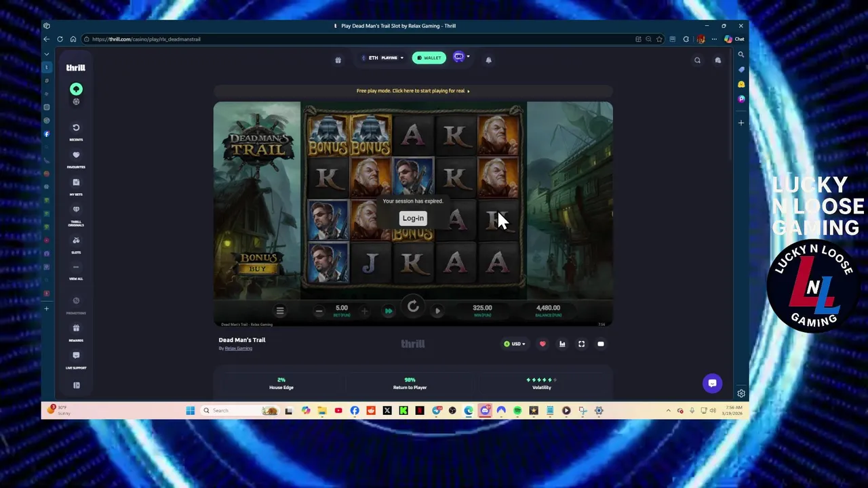Open the Windows Start button

point(190,411)
